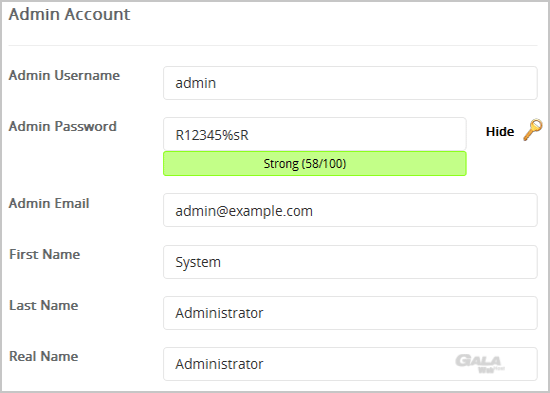Click the Gala Web Host watermark logo
Image resolution: width=550 pixels, height=393 pixels.
(480, 364)
